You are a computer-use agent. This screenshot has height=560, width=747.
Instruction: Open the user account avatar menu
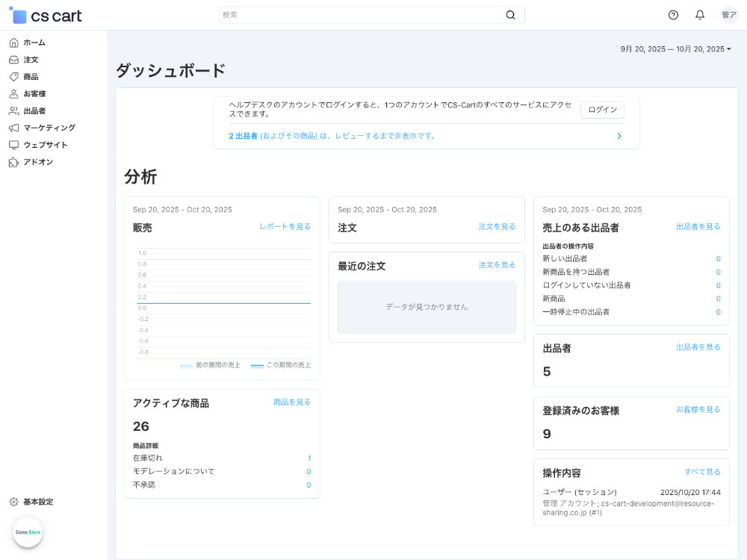click(728, 15)
